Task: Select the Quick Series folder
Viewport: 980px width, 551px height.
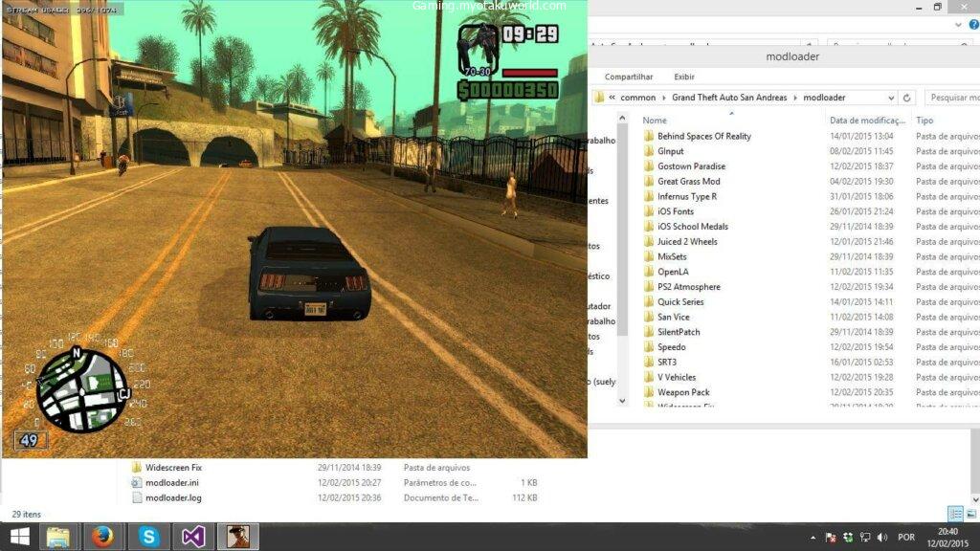Action: (680, 301)
